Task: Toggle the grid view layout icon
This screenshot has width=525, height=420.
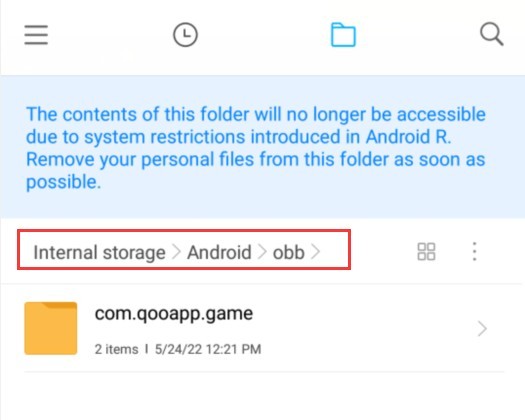Action: point(426,251)
